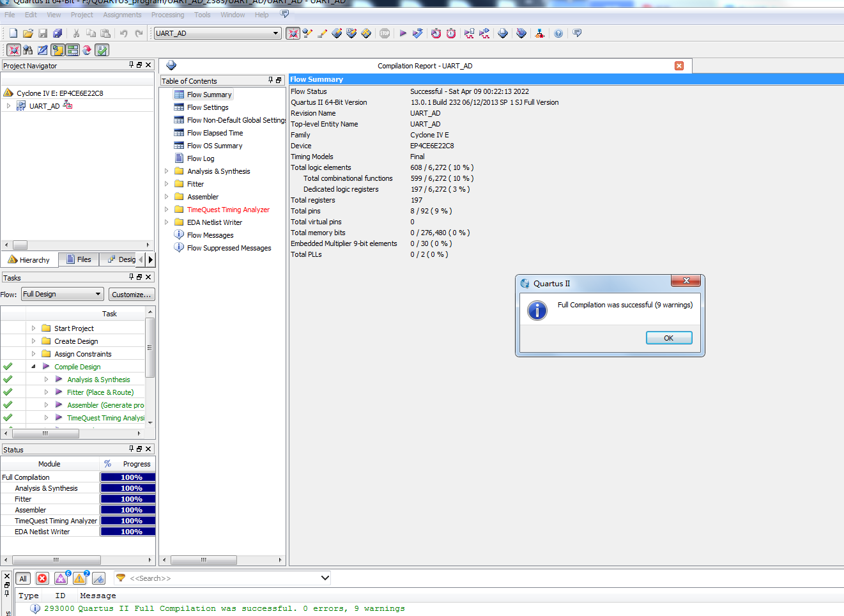Toggle the warning messages filter
The width and height of the screenshot is (844, 616).
(x=80, y=578)
